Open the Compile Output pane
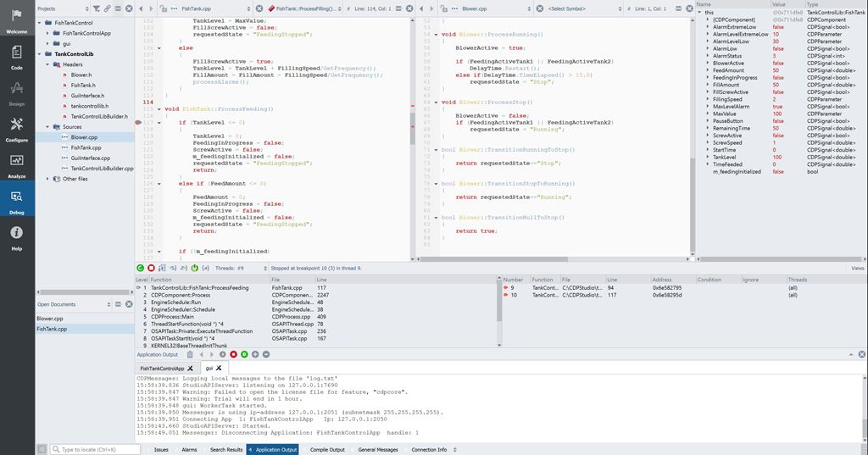 327,449
